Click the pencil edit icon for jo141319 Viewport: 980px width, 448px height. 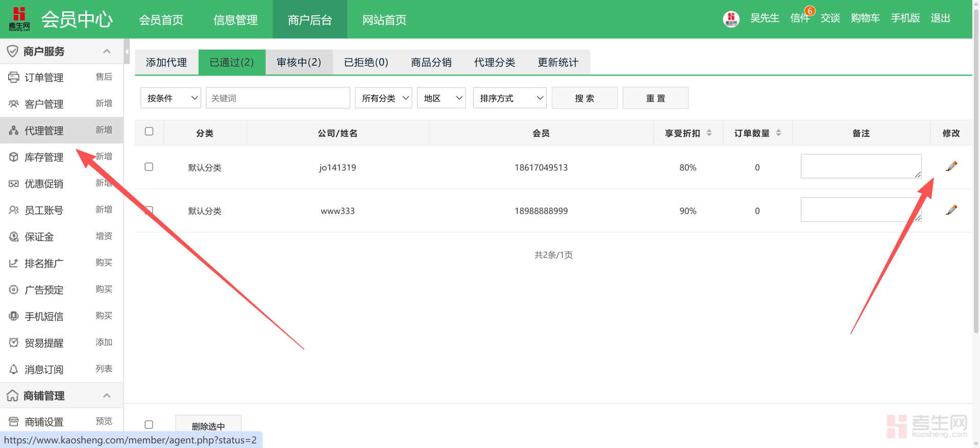click(x=951, y=167)
